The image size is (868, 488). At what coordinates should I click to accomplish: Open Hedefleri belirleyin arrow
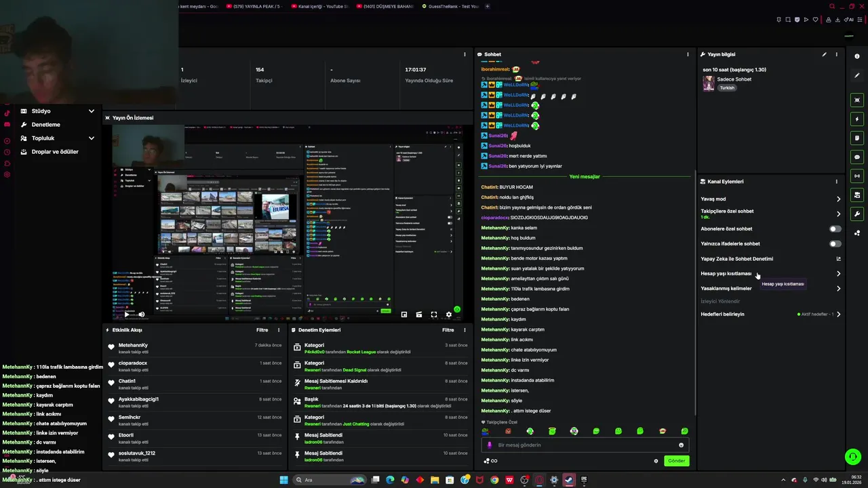[838, 314]
